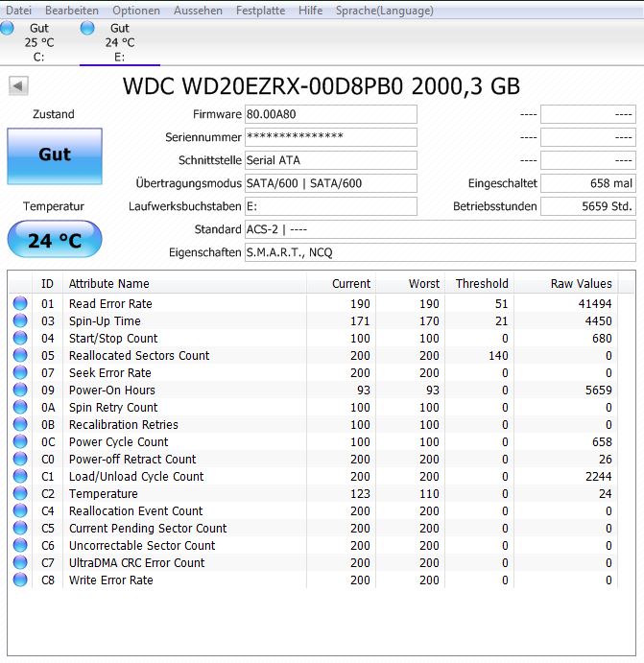Select the Spin-Up Time attribute name
644x663 pixels.
[x=105, y=320]
